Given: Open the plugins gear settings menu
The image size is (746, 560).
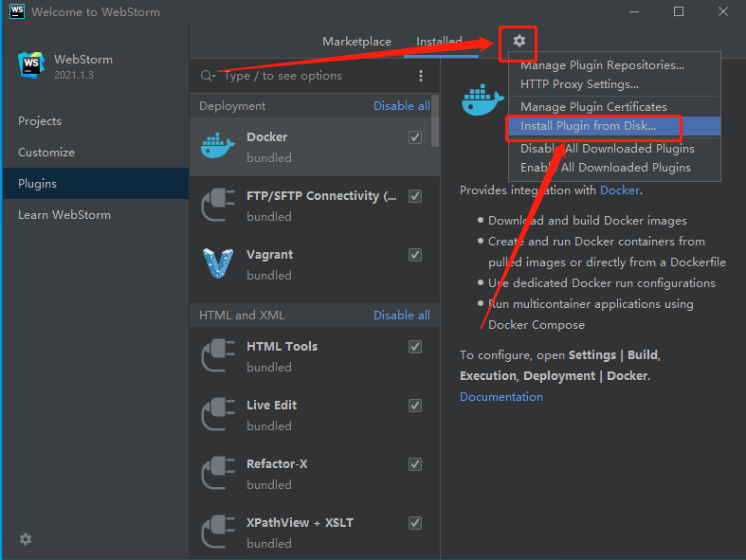Looking at the screenshot, I should tap(519, 41).
